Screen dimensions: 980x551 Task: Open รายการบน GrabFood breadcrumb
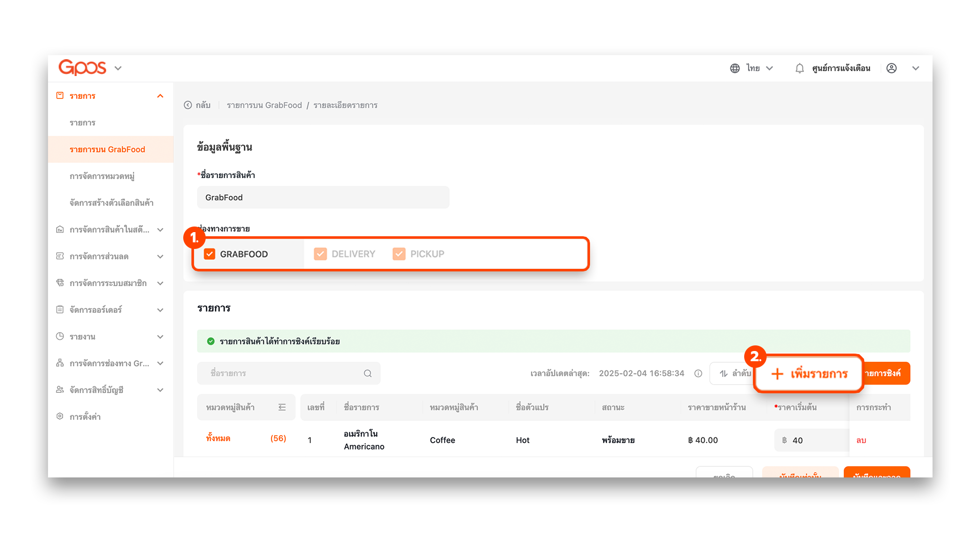click(x=264, y=105)
